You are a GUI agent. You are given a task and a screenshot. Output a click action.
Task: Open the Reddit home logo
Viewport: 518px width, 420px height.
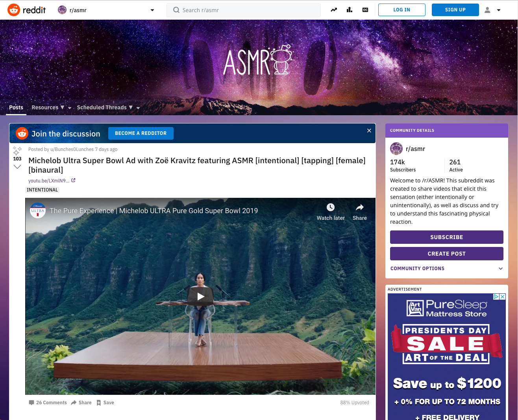[x=27, y=10]
